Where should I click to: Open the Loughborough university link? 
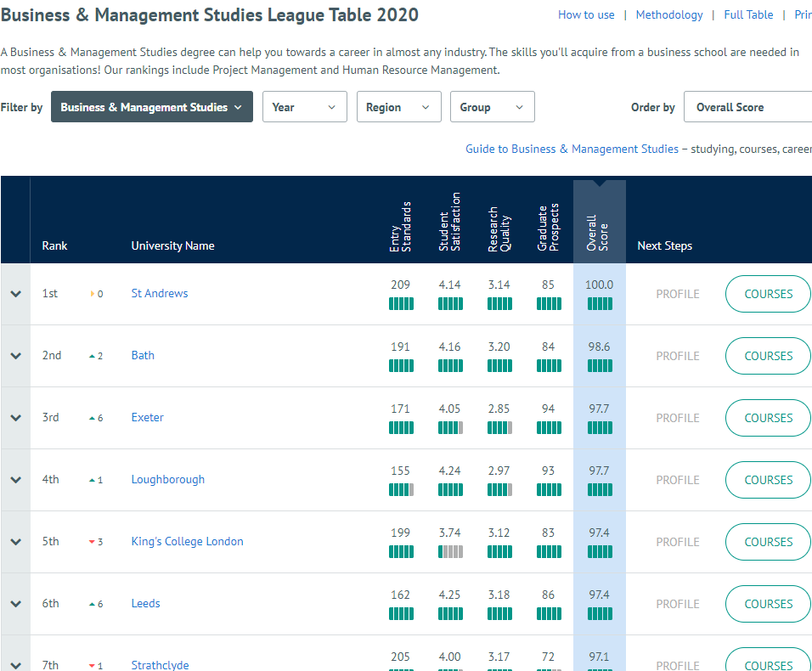(x=168, y=479)
